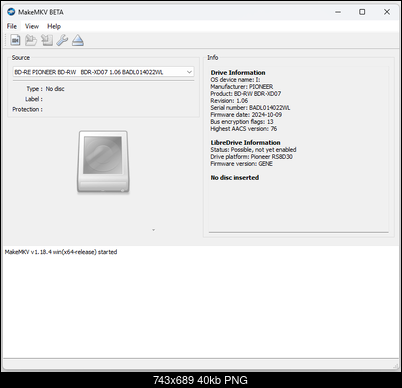
Task: Click the 'LibreDrive Information' heading
Action: pos(245,143)
